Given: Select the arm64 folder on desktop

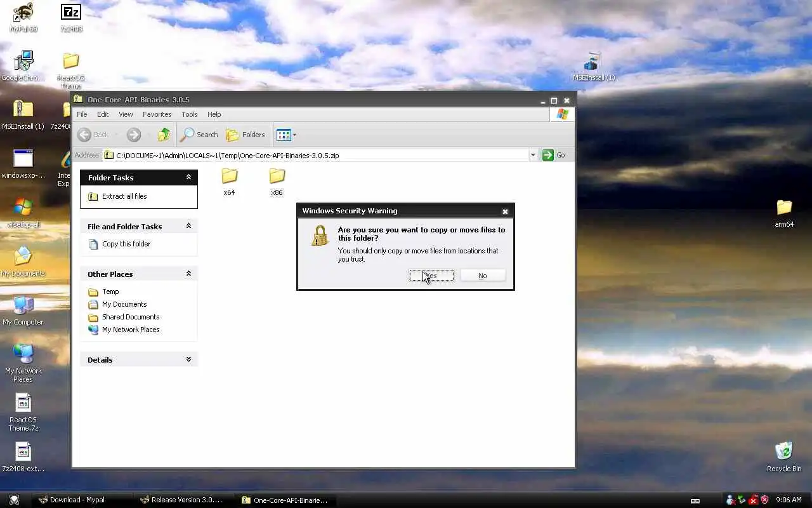Looking at the screenshot, I should [x=784, y=213].
